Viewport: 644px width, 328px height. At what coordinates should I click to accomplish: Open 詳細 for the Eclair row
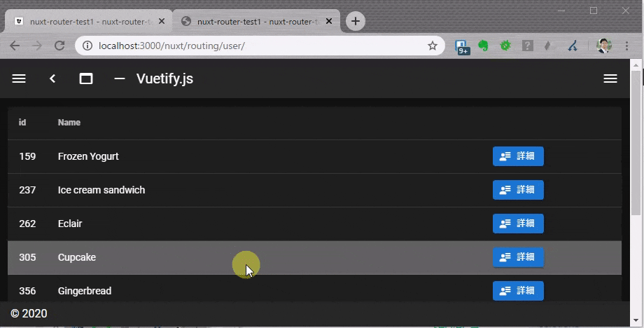pos(518,224)
